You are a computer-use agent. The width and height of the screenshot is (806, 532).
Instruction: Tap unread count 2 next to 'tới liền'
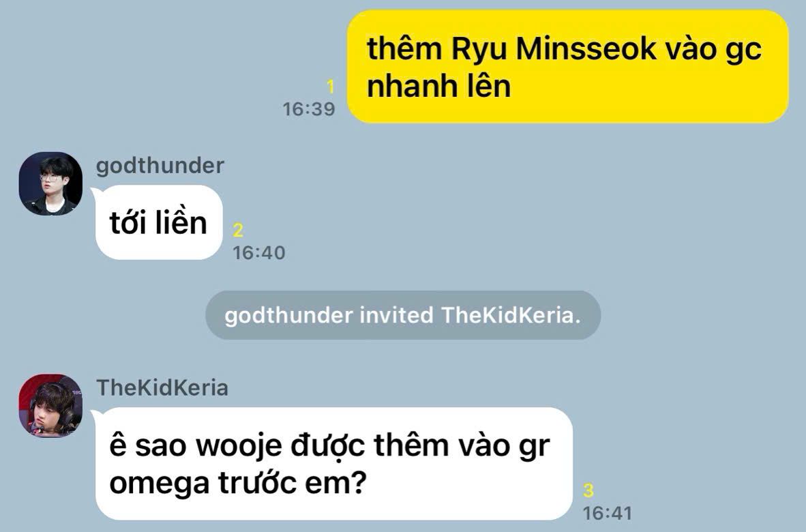click(x=238, y=231)
